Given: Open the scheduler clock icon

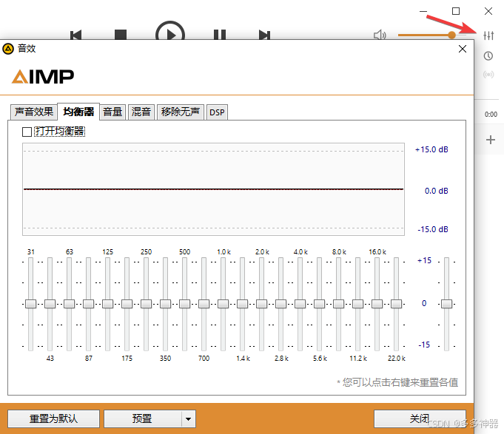Looking at the screenshot, I should pyautogui.click(x=488, y=56).
